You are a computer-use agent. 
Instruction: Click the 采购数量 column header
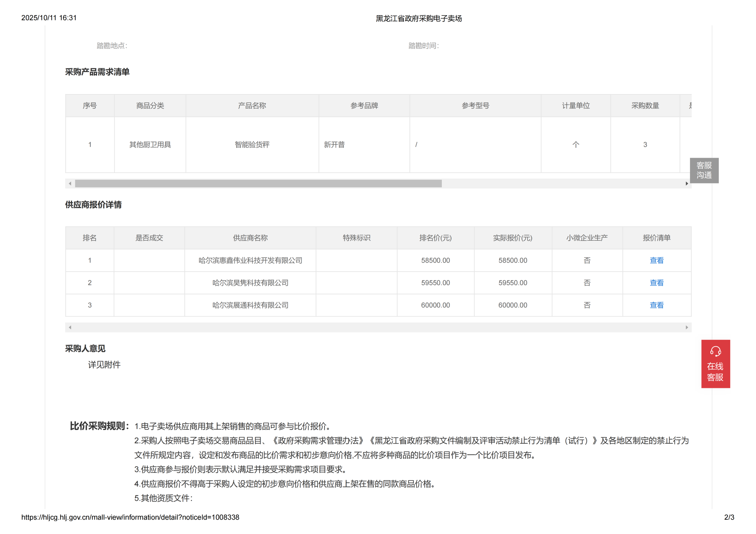tap(645, 106)
